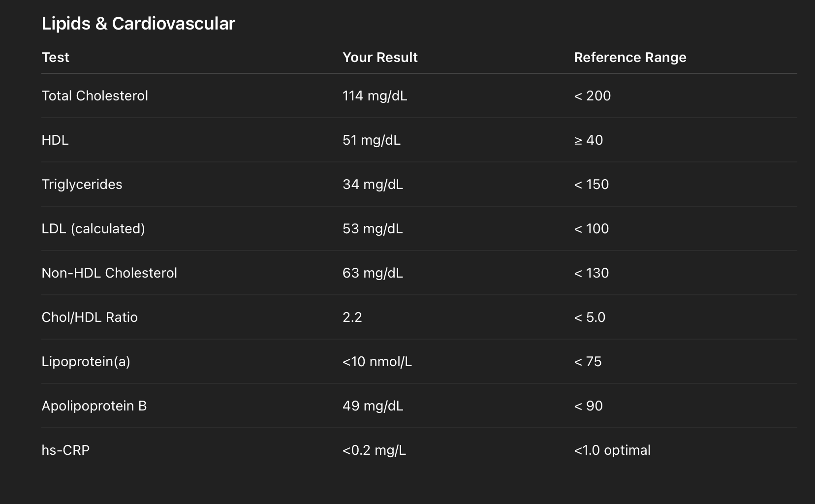Image resolution: width=815 pixels, height=504 pixels.
Task: Click the 114 mg/dL result value
Action: (375, 96)
